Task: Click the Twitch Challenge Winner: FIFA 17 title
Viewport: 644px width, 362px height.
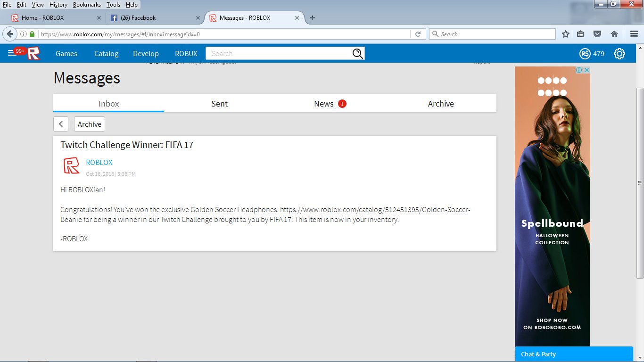Action: (x=127, y=145)
